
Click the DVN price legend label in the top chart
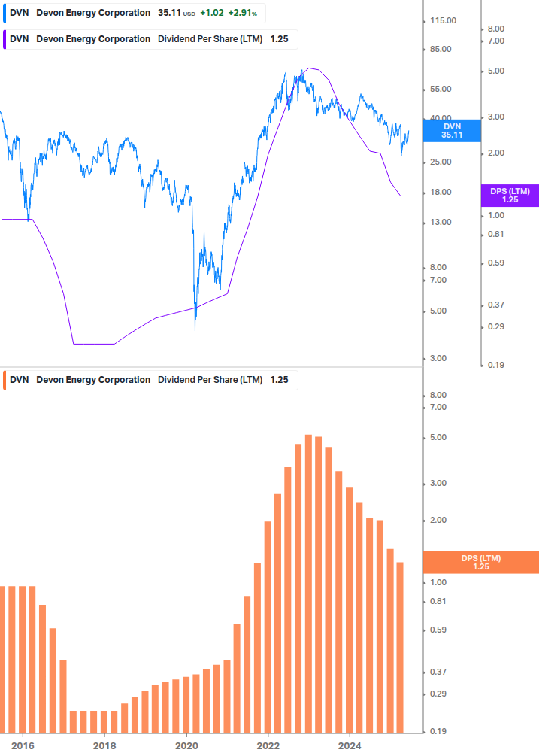pyautogui.click(x=135, y=13)
